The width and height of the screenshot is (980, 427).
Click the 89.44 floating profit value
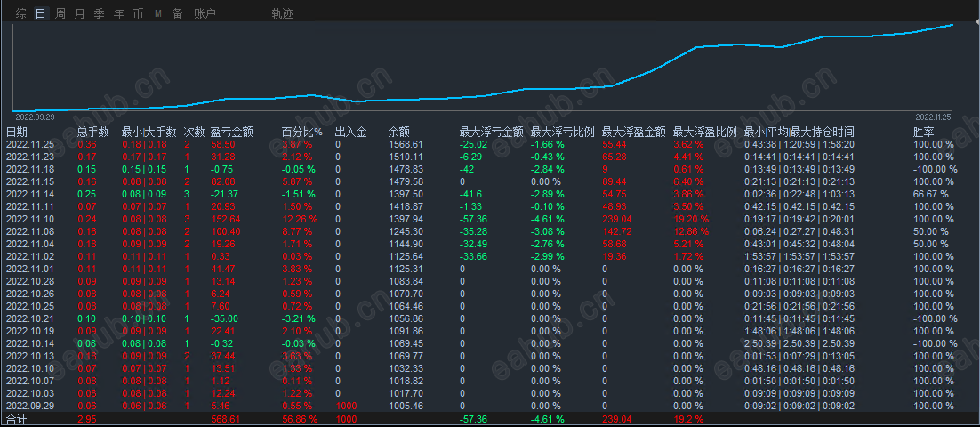[615, 182]
